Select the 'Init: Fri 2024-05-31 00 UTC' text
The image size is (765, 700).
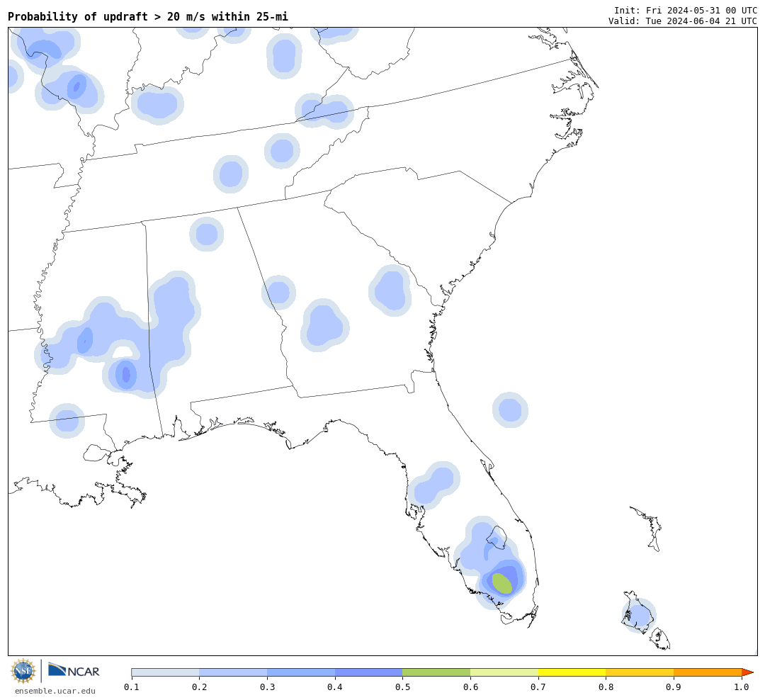686,10
